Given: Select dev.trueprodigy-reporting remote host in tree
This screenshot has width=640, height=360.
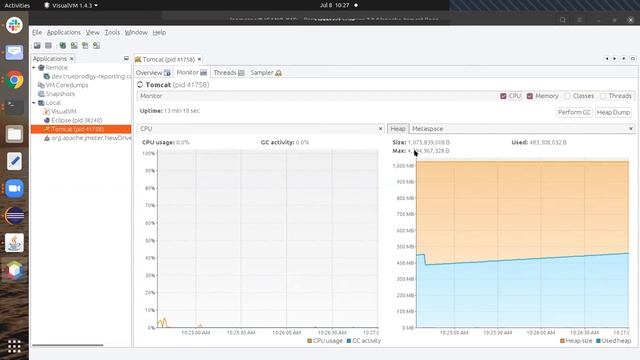Looking at the screenshot, I should point(88,76).
